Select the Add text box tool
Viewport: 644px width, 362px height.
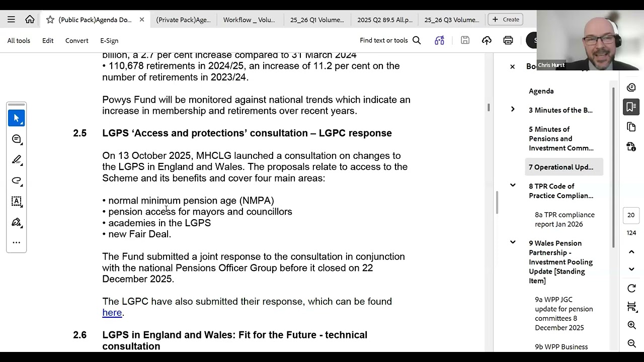17,201
